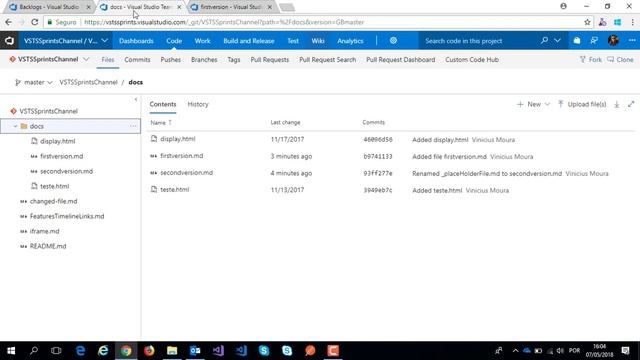Expand the search options chevron in the search box
The image size is (640, 360).
[x=557, y=40]
